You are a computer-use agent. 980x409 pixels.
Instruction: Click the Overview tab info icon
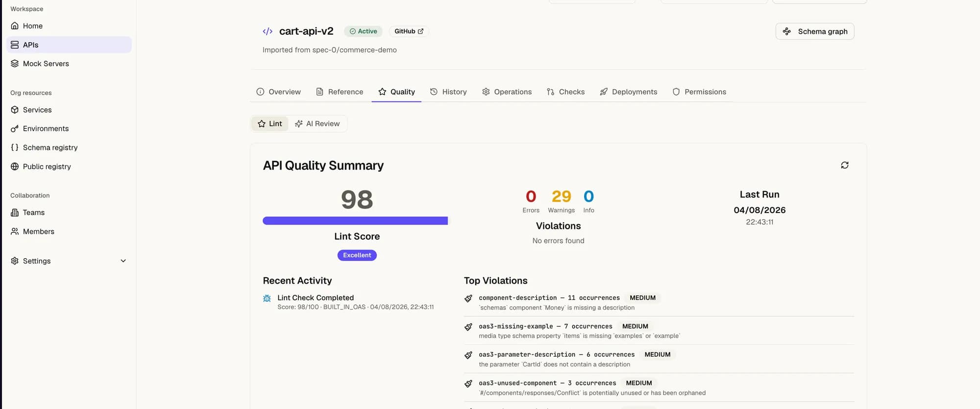(x=260, y=92)
